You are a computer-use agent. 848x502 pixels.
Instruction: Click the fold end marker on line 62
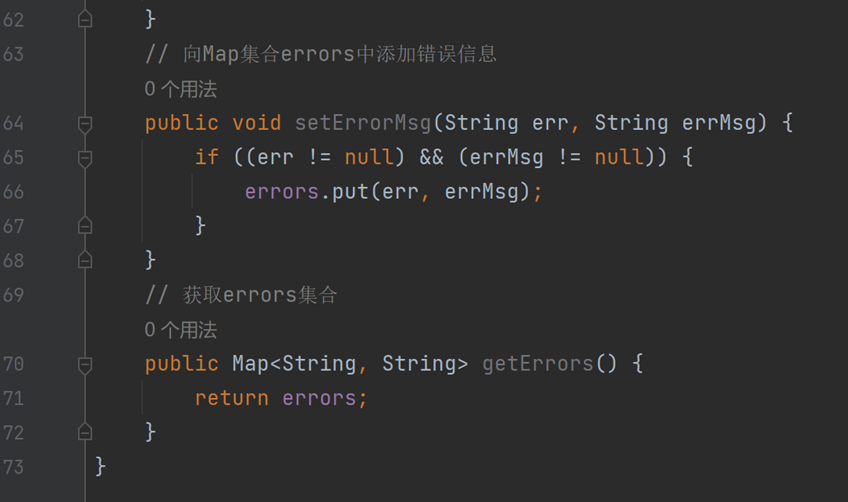[85, 19]
